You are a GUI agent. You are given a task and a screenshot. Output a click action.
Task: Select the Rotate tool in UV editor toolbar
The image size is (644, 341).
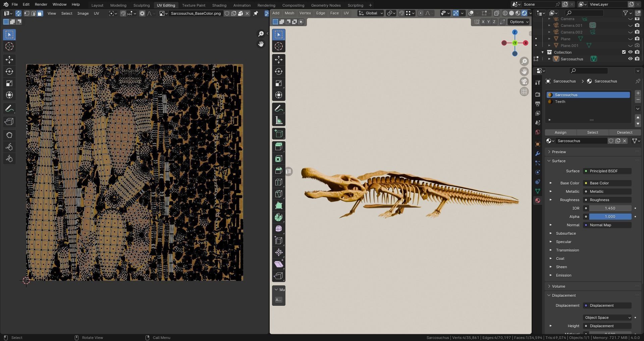pos(9,71)
